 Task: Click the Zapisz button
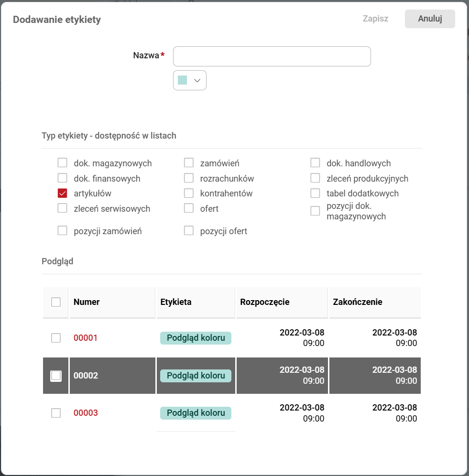[375, 19]
